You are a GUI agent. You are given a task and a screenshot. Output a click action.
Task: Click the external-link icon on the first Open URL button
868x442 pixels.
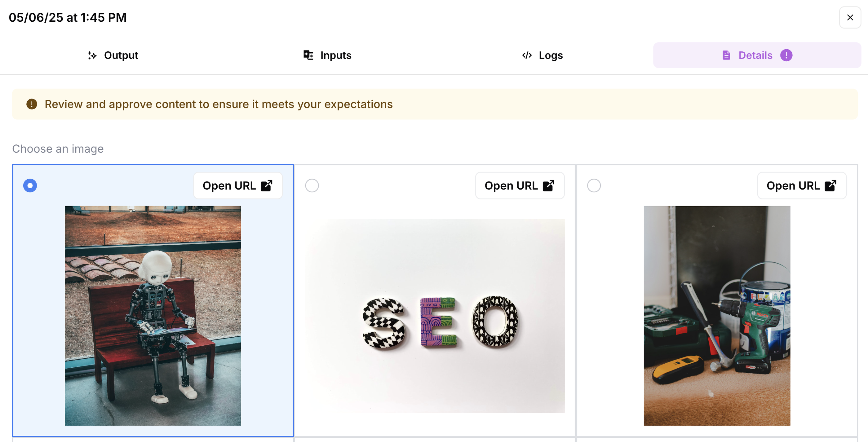click(x=267, y=185)
